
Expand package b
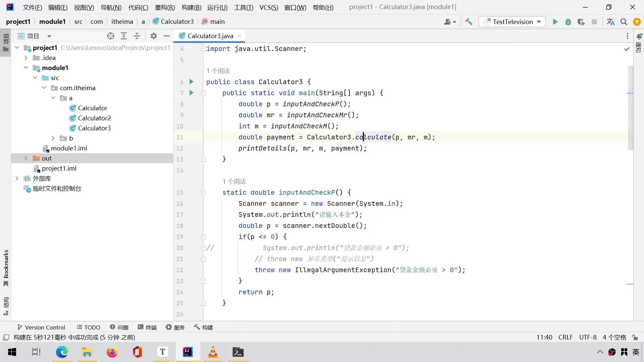tap(53, 138)
